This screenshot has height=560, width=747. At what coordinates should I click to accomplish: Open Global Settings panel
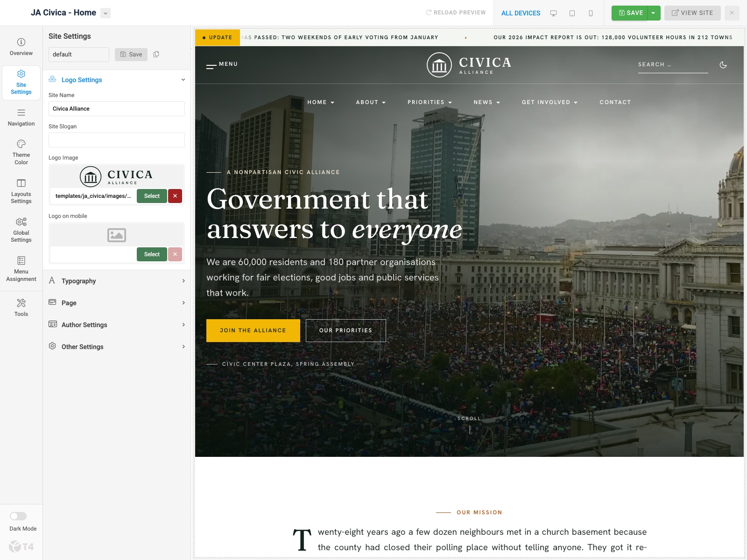21,230
